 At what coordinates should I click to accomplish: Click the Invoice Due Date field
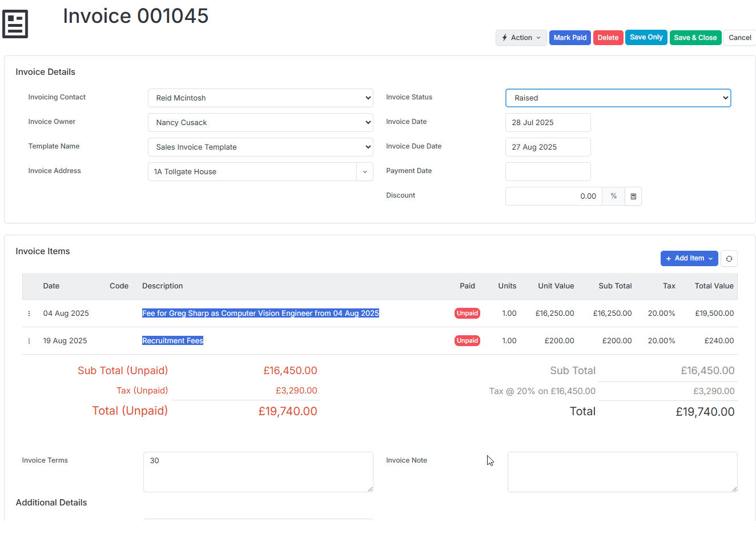tap(548, 147)
